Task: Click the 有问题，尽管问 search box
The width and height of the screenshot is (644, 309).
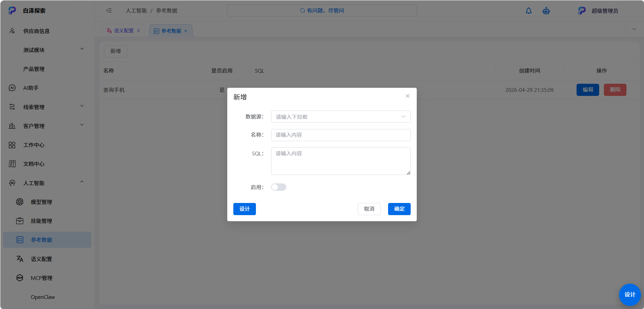Action: [322, 10]
